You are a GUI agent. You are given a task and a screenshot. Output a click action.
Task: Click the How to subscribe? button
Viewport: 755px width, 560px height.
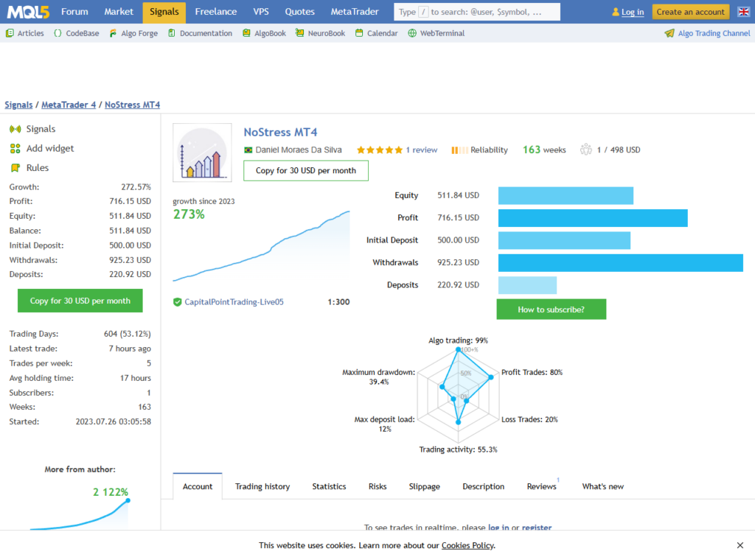pyautogui.click(x=552, y=309)
